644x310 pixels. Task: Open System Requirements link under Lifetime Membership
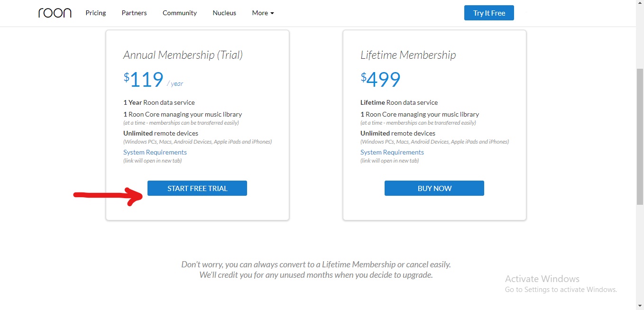click(392, 152)
